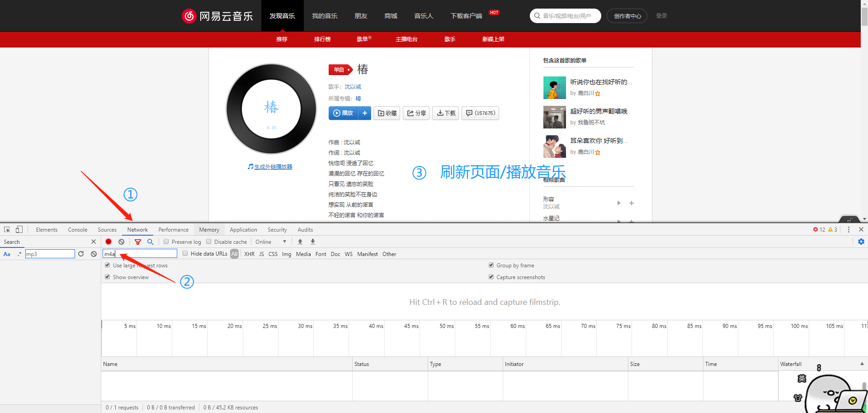
Task: Open the 排行榜 navigation item
Action: point(322,39)
